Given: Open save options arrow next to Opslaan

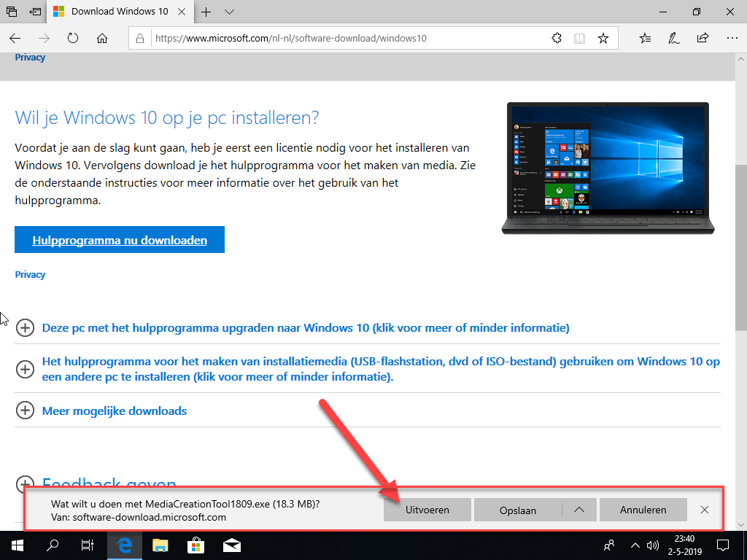Looking at the screenshot, I should pos(579,510).
